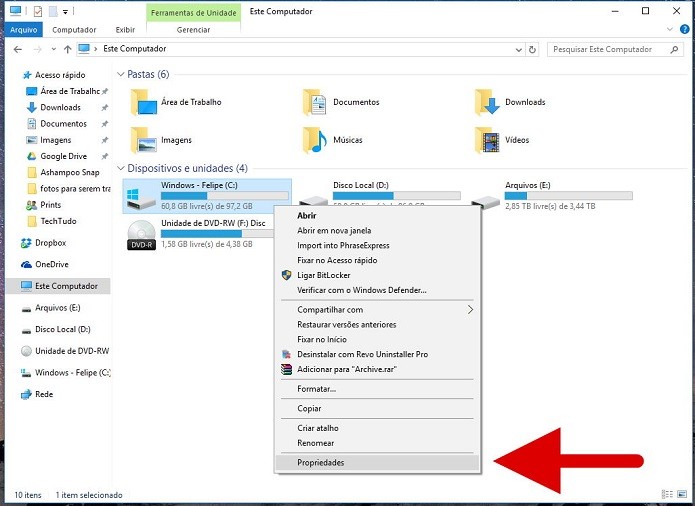This screenshot has width=695, height=506.
Task: Click the properties quick access toolbar icon
Action: click(38, 12)
